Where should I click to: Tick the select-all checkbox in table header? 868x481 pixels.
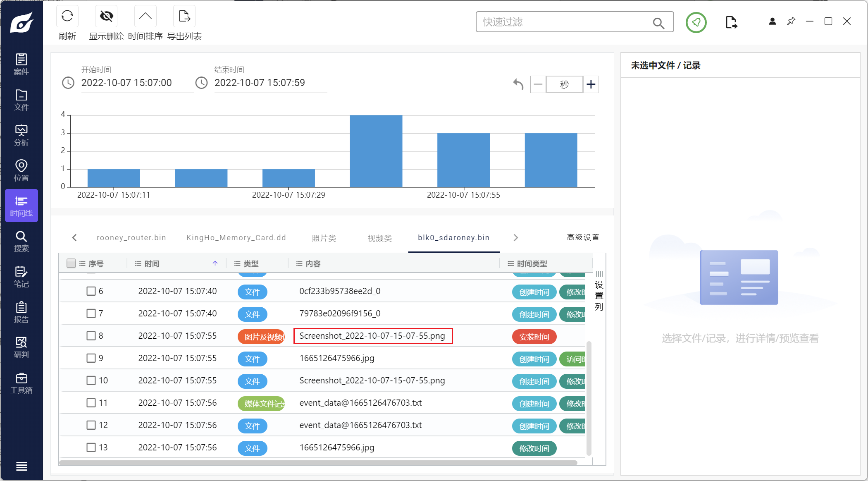[71, 263]
